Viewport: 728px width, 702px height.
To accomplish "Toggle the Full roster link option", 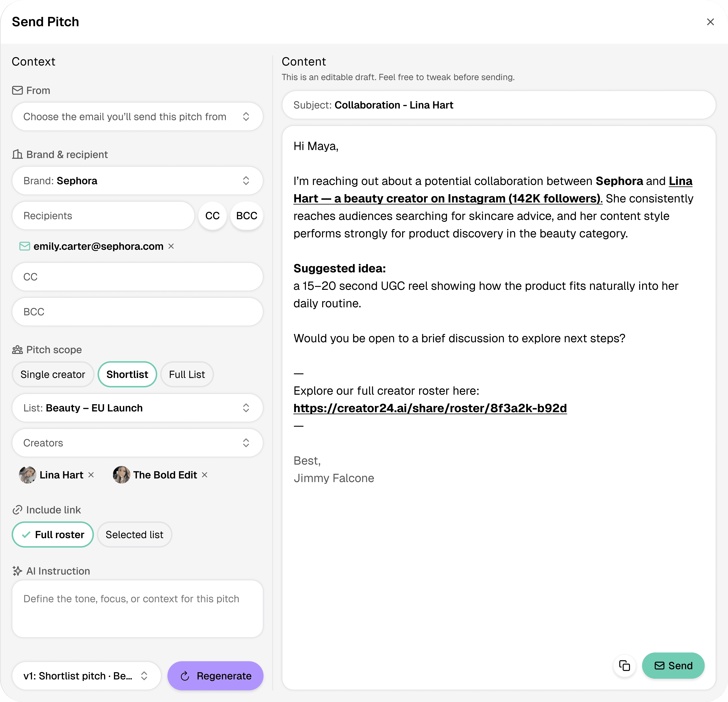I will coord(53,535).
